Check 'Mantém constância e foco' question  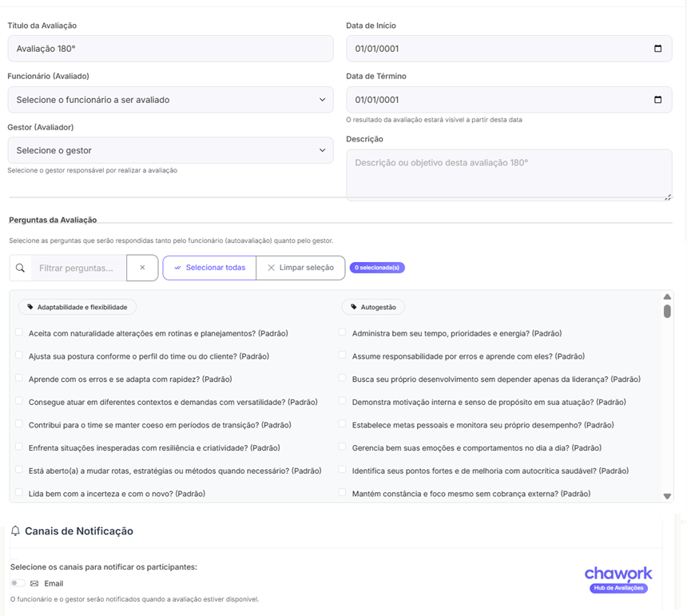[342, 492]
